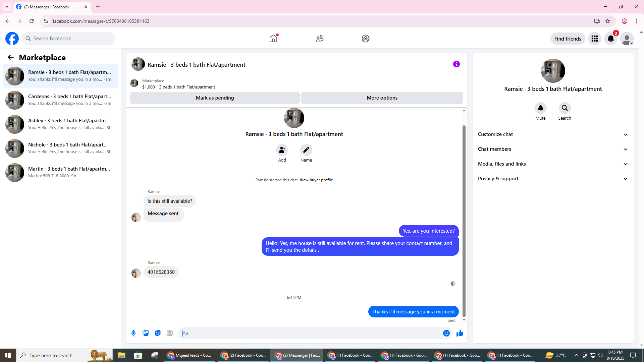Open emoji picker in message box
644x362 pixels.
tap(446, 333)
